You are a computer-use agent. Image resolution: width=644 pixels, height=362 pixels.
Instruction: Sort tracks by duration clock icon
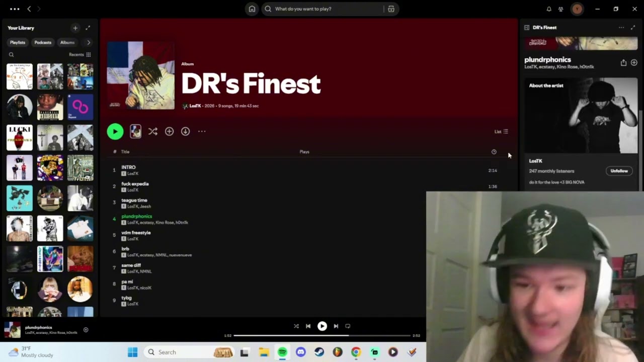coord(494,152)
